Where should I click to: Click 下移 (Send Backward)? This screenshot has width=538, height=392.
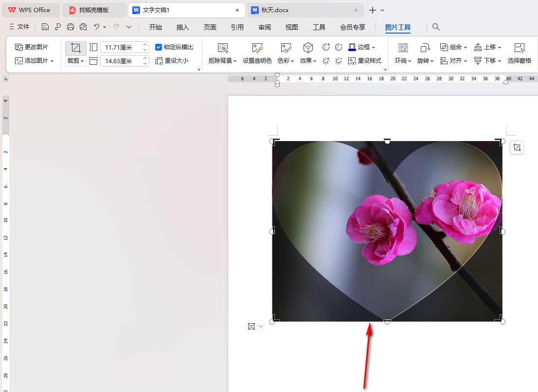(x=487, y=61)
